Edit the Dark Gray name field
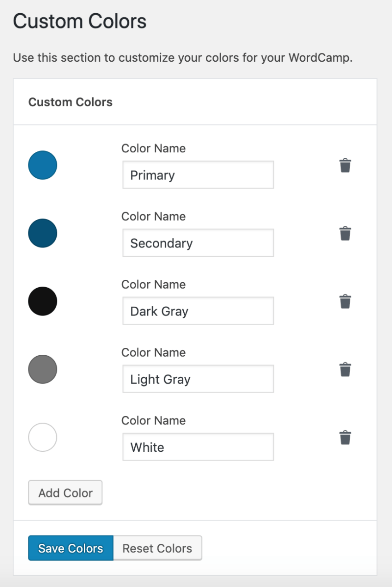392x587 pixels. [198, 311]
